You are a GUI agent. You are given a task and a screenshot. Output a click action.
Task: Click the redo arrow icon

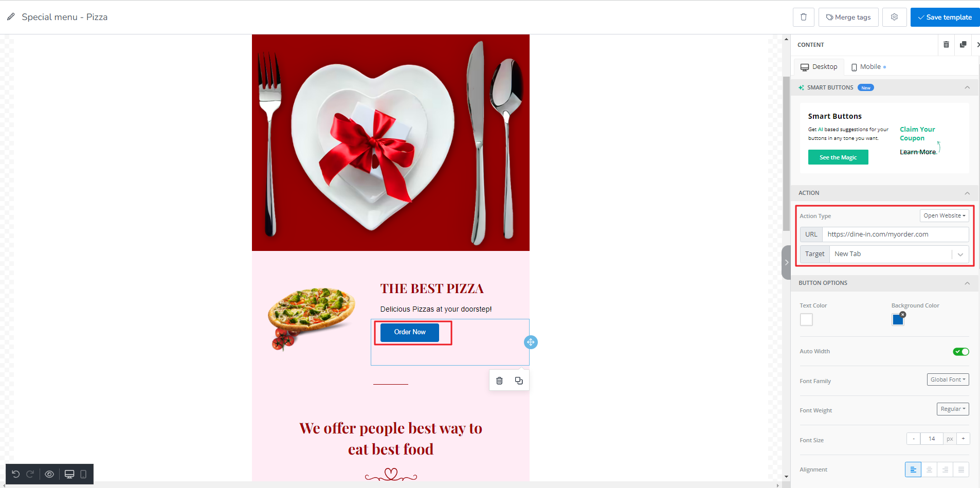point(30,474)
